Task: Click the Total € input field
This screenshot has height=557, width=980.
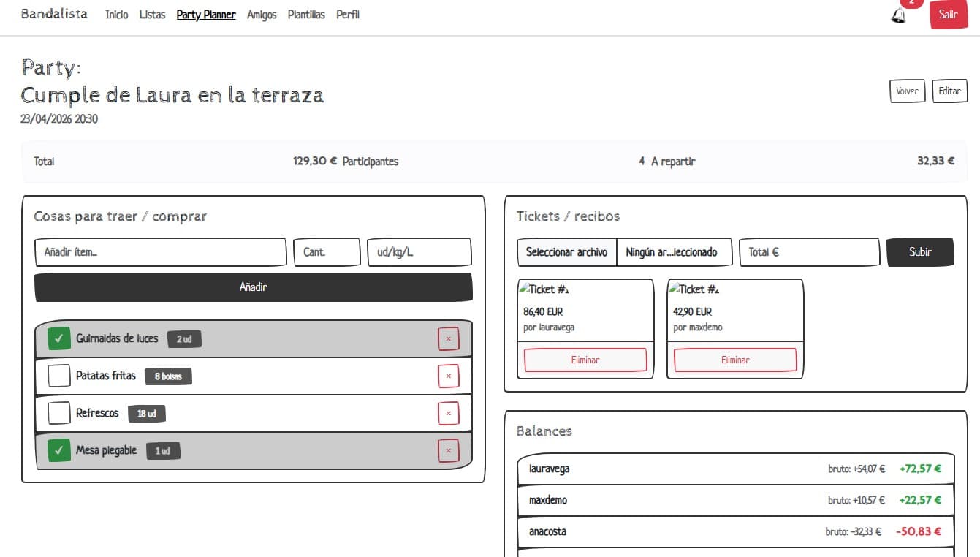Action: click(810, 252)
